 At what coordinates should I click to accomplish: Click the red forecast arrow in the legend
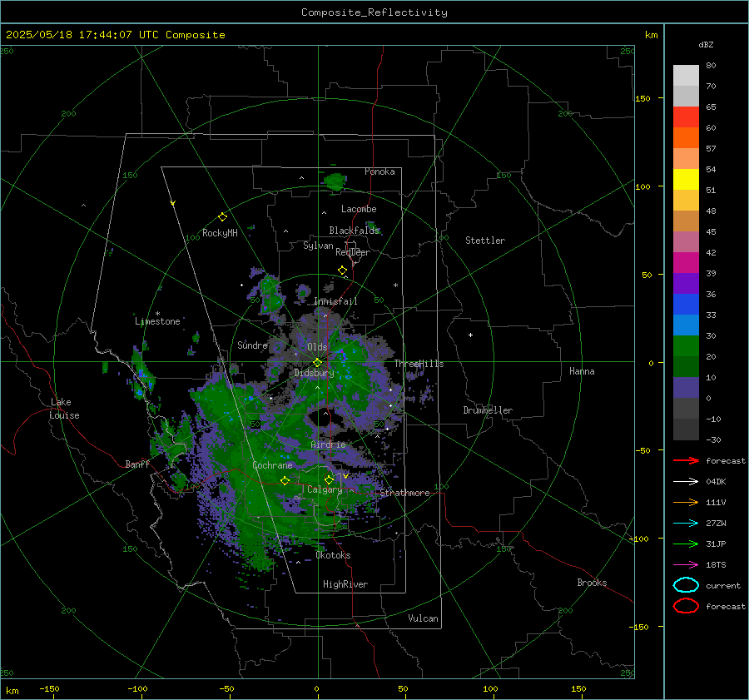[686, 460]
